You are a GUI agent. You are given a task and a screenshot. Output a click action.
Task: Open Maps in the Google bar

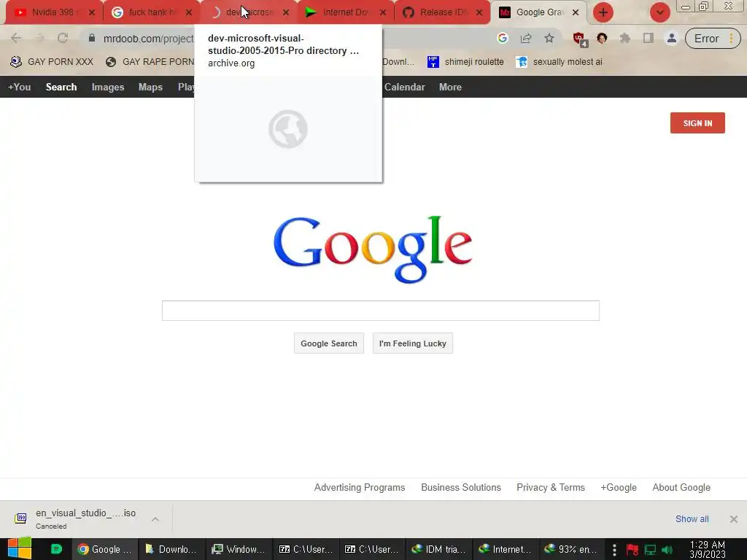[150, 87]
